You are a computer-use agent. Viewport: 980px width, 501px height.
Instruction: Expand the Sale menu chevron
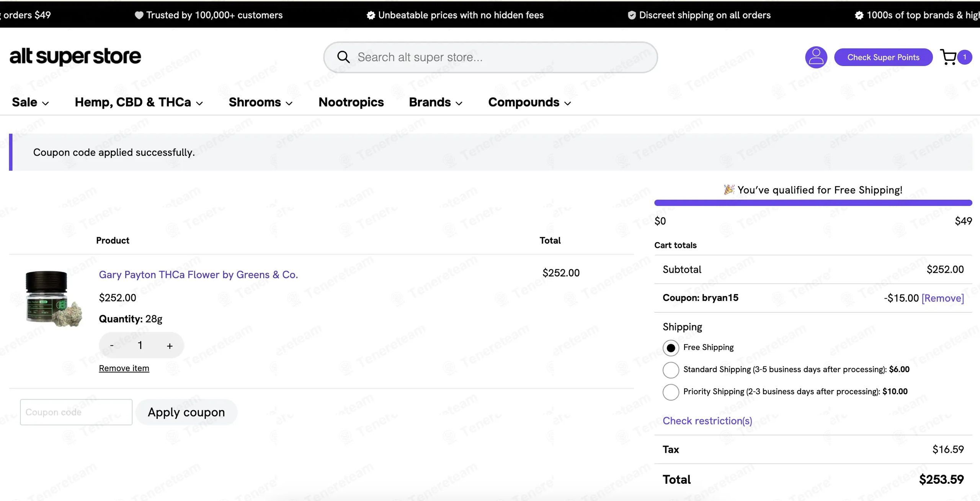45,104
